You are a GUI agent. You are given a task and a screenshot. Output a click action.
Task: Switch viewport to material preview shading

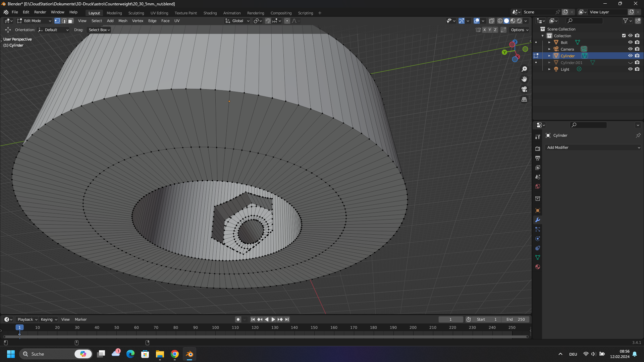(513, 21)
